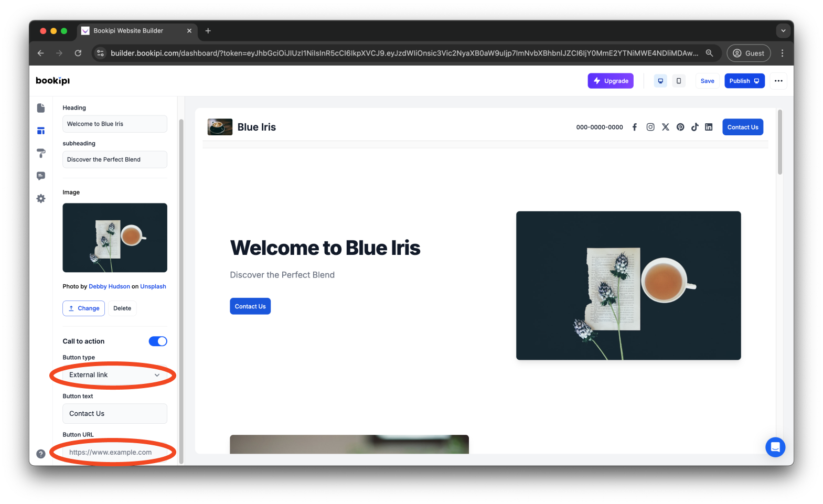The height and width of the screenshot is (504, 823).
Task: Click Contact Us button in site header
Action: point(743,127)
